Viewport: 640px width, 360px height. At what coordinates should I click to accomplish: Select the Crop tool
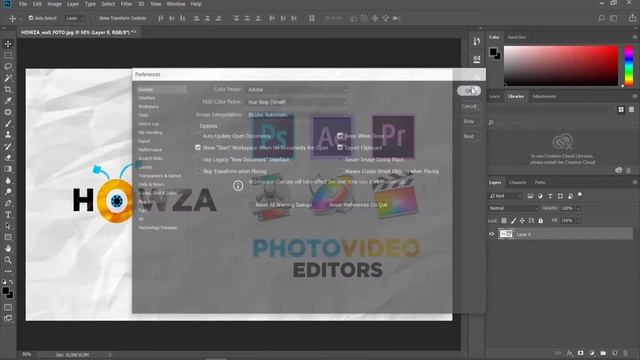(8, 89)
